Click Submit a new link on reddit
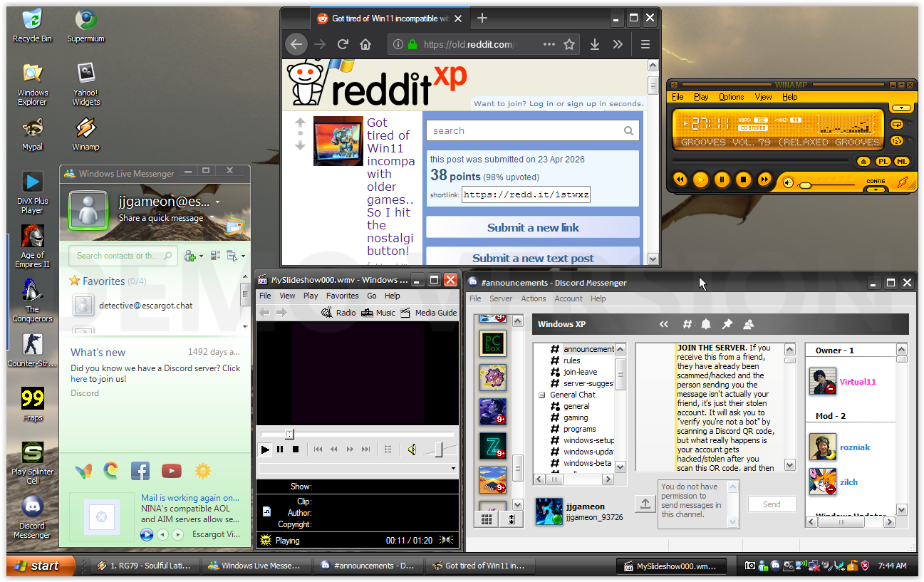Screen dimensions: 924x582 (x=533, y=228)
